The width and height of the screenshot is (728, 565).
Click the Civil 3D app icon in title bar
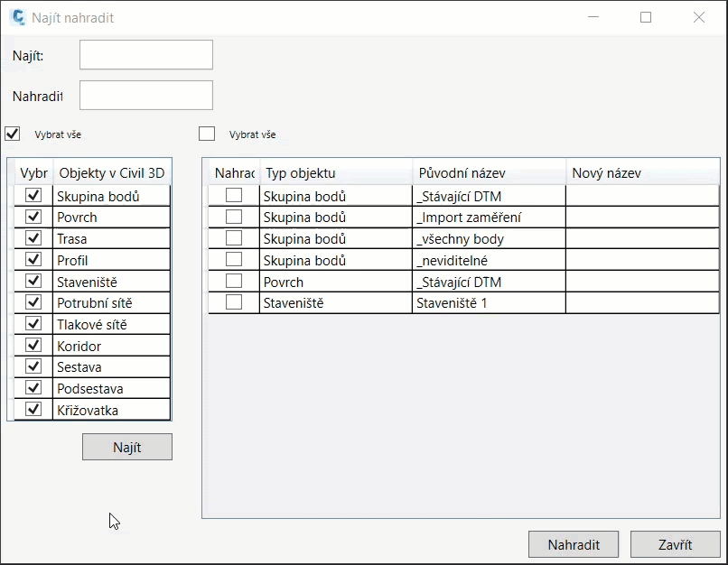[x=17, y=17]
